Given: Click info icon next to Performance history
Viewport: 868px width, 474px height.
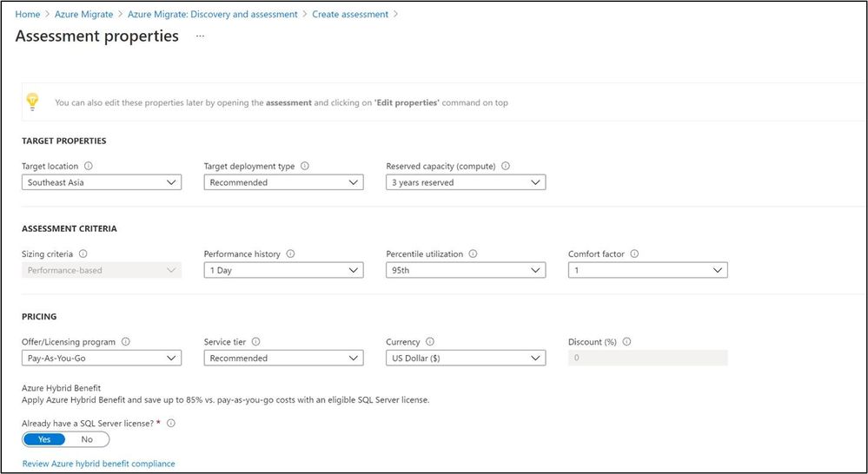Looking at the screenshot, I should click(x=290, y=253).
